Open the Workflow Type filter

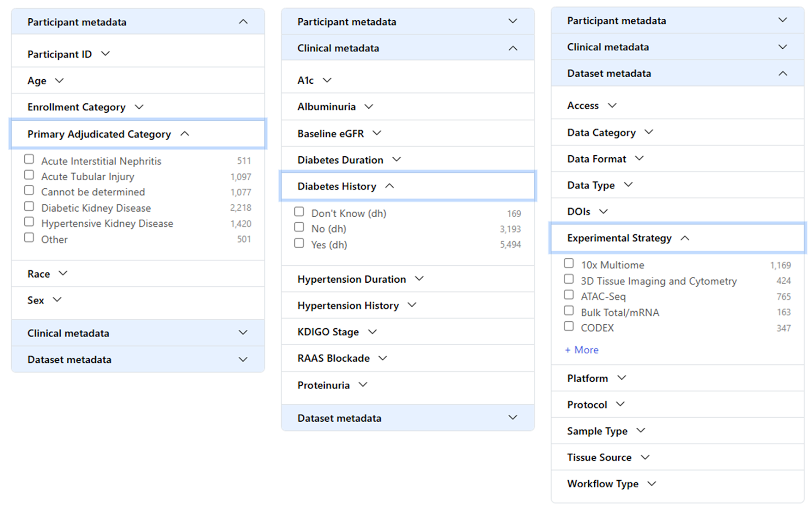click(x=678, y=484)
